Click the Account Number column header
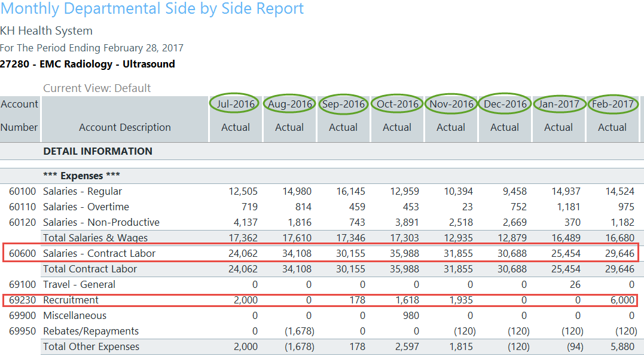This screenshot has height=356, width=644. (x=19, y=115)
